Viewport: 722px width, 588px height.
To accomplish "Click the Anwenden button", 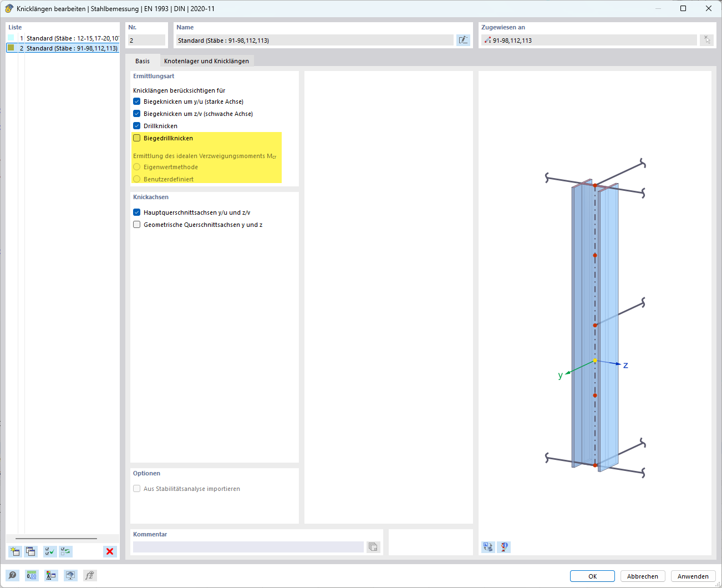I will [x=693, y=576].
